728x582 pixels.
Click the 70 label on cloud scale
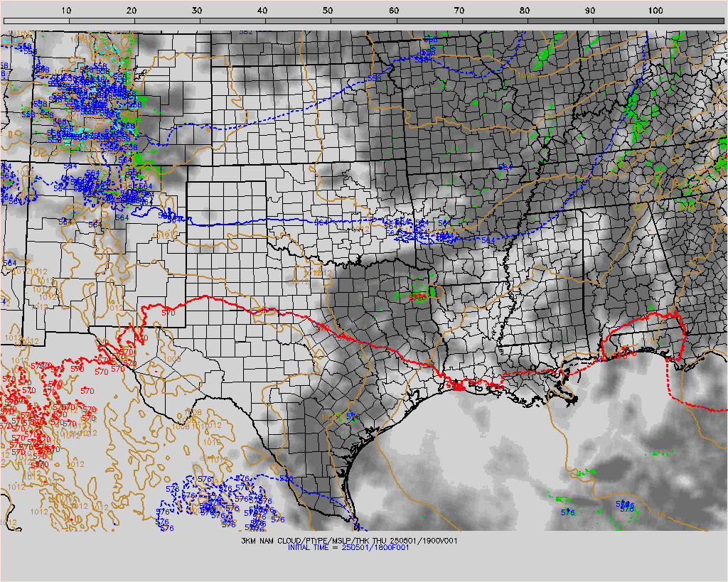(x=459, y=10)
